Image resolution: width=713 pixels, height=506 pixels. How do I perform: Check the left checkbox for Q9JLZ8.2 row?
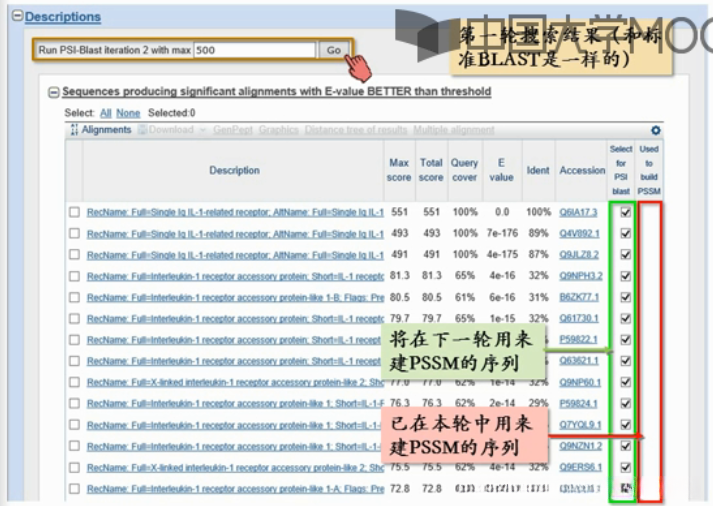pyautogui.click(x=75, y=255)
